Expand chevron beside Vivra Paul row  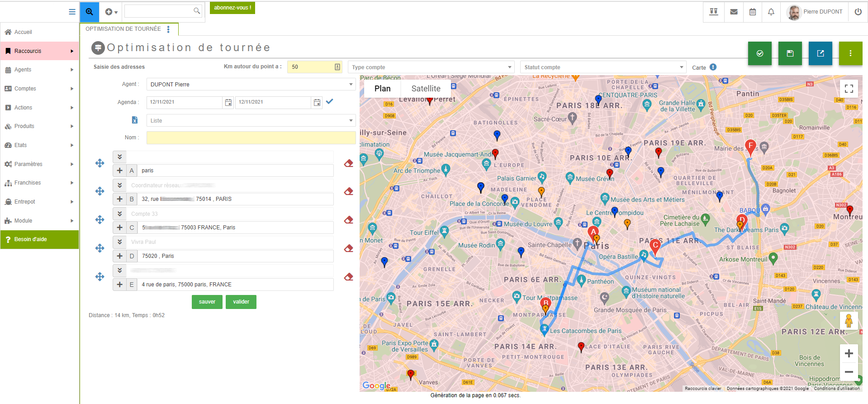[x=120, y=242]
